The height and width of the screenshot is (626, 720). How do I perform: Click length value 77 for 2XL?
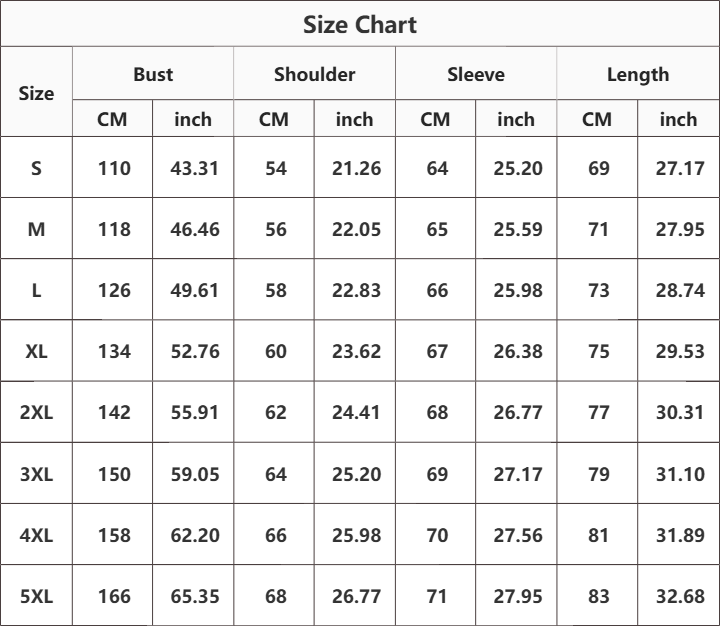click(x=599, y=412)
